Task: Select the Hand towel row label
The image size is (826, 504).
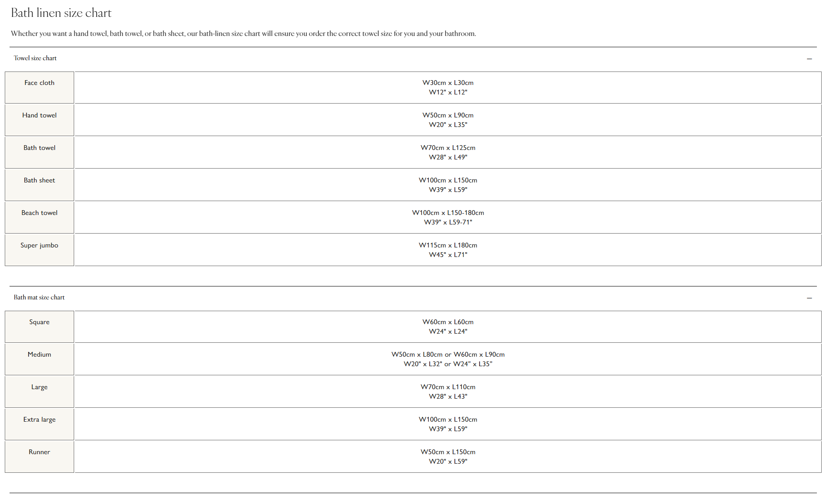Action: [x=39, y=115]
